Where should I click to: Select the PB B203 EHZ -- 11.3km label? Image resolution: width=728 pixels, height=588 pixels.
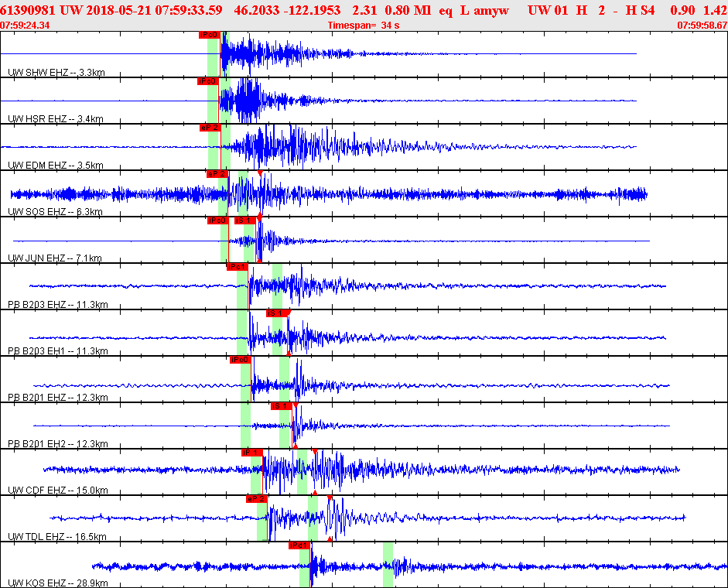(58, 305)
